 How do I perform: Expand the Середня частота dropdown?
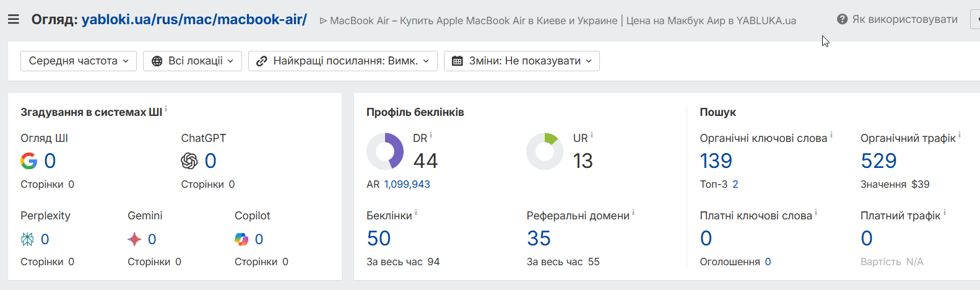pos(79,61)
